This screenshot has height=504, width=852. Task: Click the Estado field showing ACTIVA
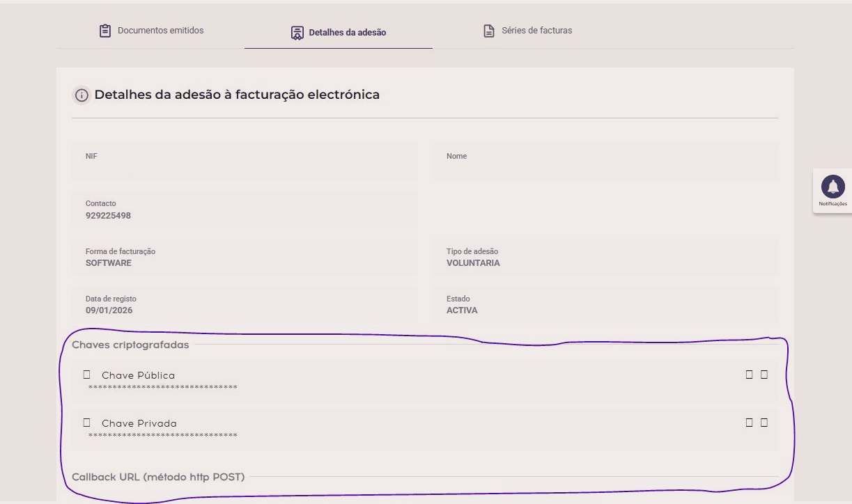click(x=605, y=305)
